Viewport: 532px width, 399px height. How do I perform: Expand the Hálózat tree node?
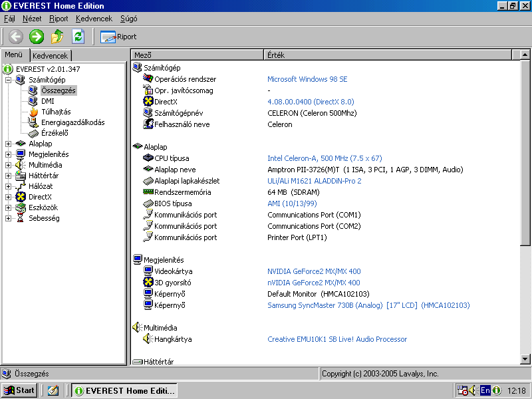(x=8, y=186)
